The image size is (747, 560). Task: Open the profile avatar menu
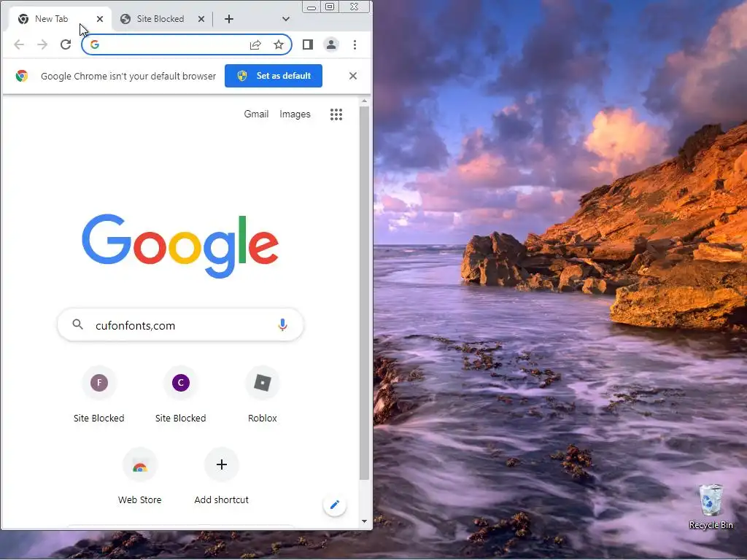pos(331,44)
